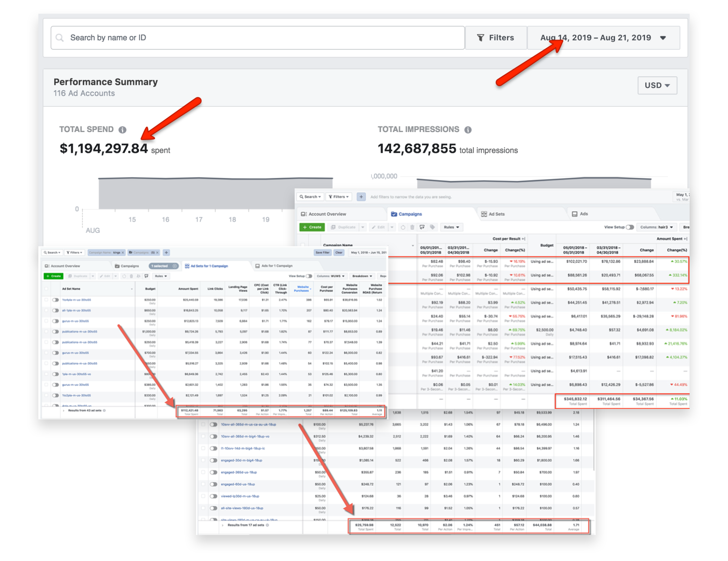Open the Columns: WUWS dropdown
Screen dimensions: 728x561
[x=330, y=276]
